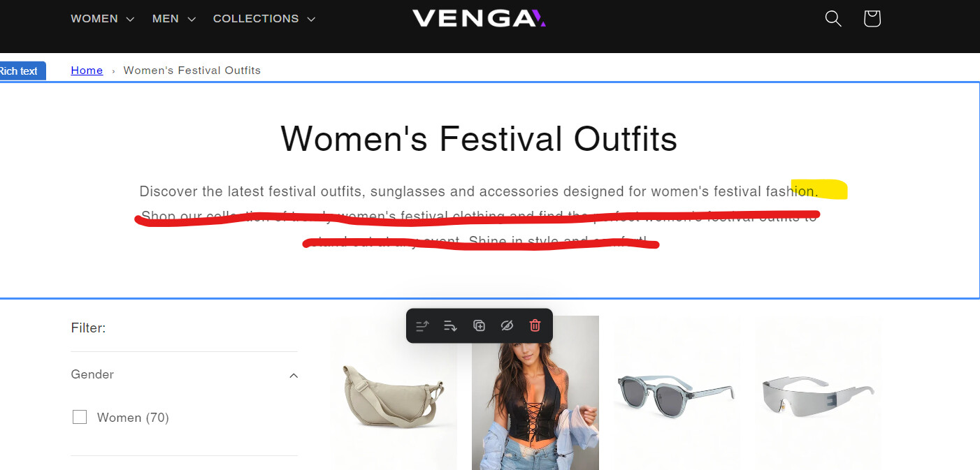
Task: View the black lace-up top product
Action: click(x=535, y=392)
